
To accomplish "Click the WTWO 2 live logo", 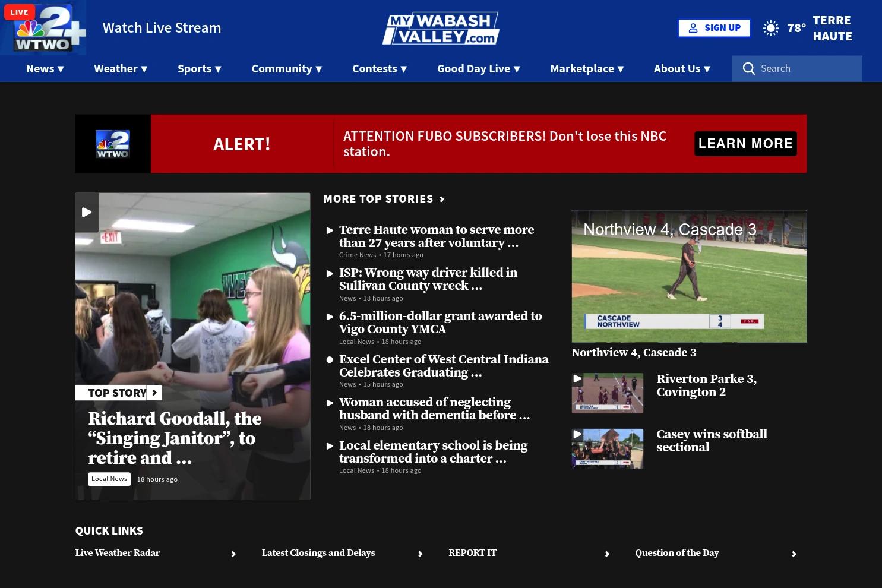I will point(43,28).
